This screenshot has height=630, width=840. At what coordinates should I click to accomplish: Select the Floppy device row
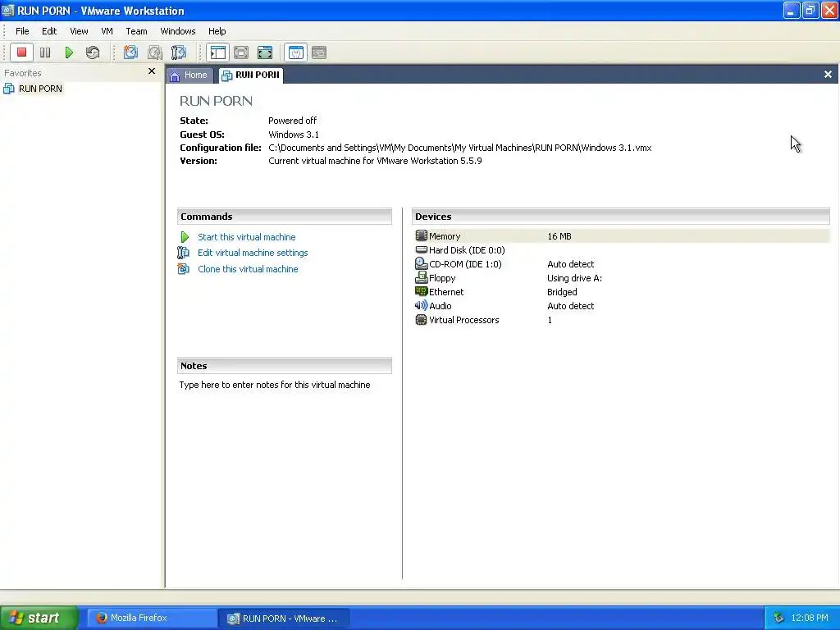pos(622,278)
